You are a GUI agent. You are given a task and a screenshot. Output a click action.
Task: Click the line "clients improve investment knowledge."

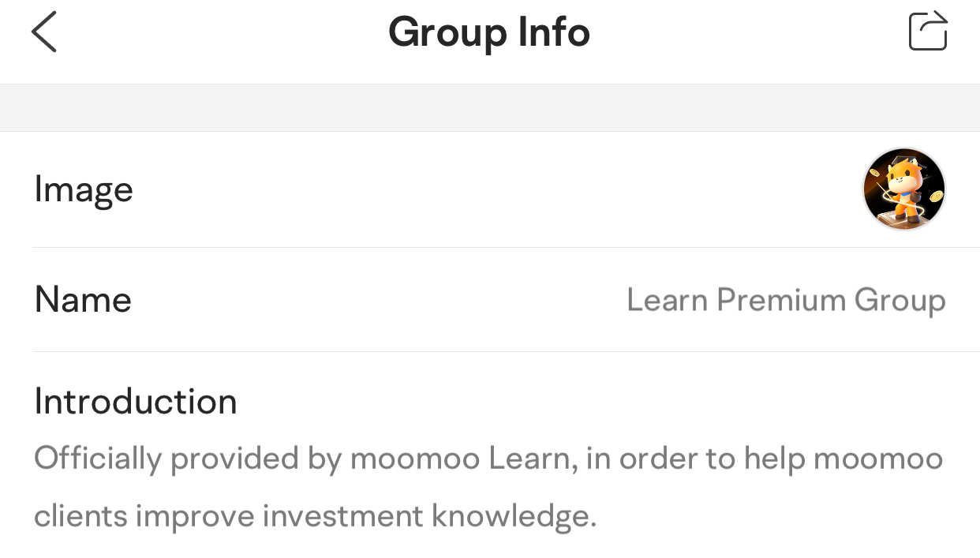pyautogui.click(x=315, y=516)
